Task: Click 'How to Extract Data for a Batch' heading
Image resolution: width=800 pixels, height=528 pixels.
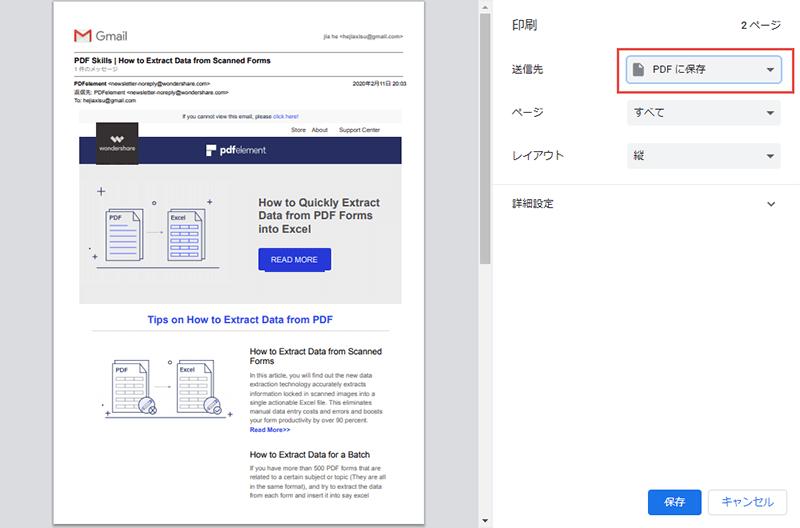Action: pyautogui.click(x=310, y=455)
